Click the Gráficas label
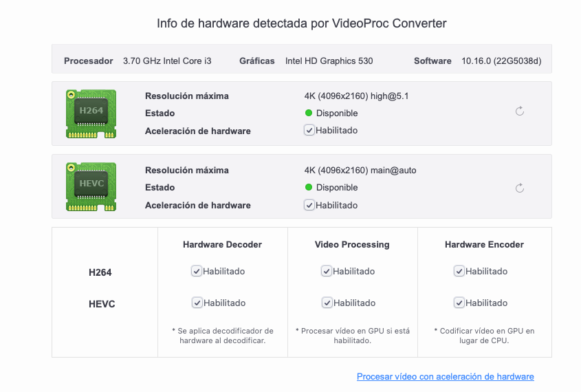The height and width of the screenshot is (392, 581). [x=256, y=61]
